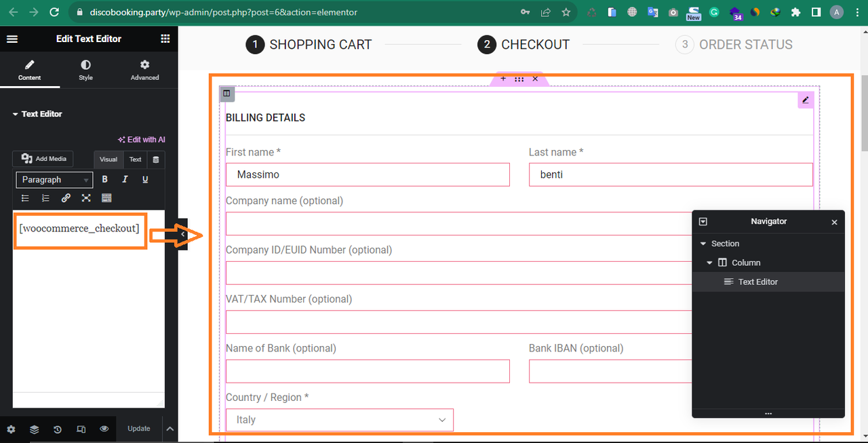Click the woocommerce_checkout shortcode text area
Image resolution: width=868 pixels, height=443 pixels.
coord(79,229)
